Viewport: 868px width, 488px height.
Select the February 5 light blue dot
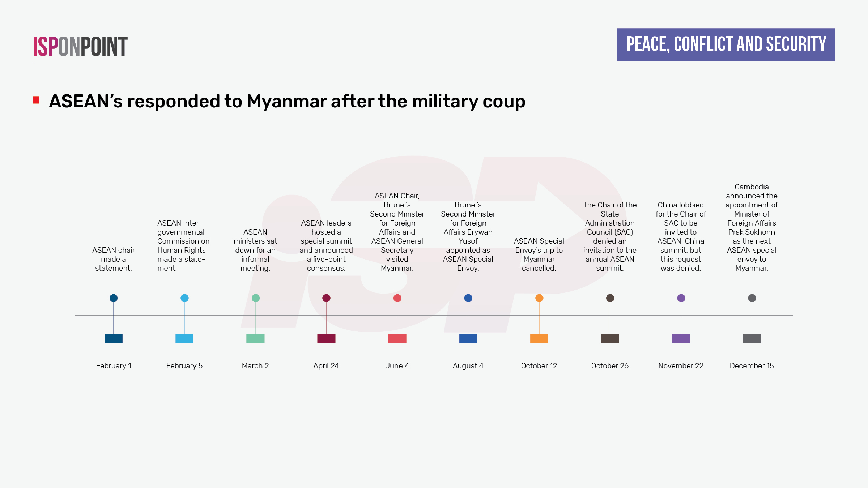[184, 298]
